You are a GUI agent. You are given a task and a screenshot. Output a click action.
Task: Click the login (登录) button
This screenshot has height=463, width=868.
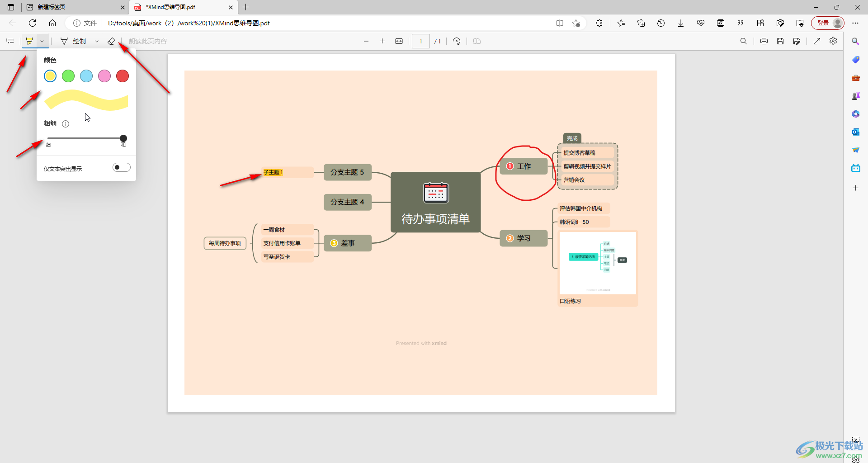point(827,23)
